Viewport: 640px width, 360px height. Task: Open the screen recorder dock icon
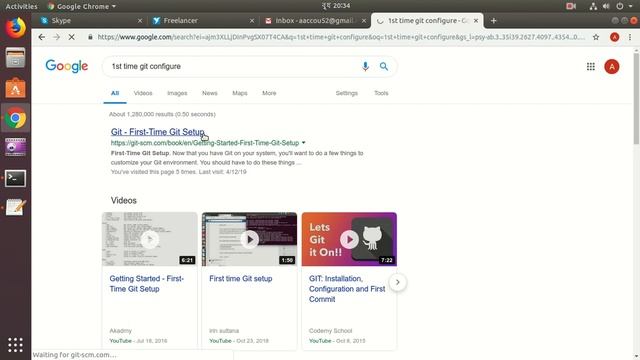16,147
